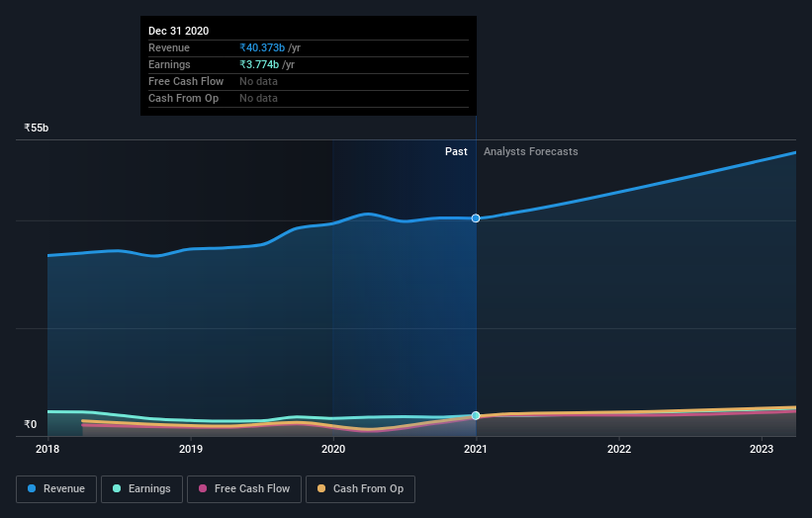This screenshot has width=812, height=518.
Task: Click the 2020 axis label
Action: click(333, 449)
